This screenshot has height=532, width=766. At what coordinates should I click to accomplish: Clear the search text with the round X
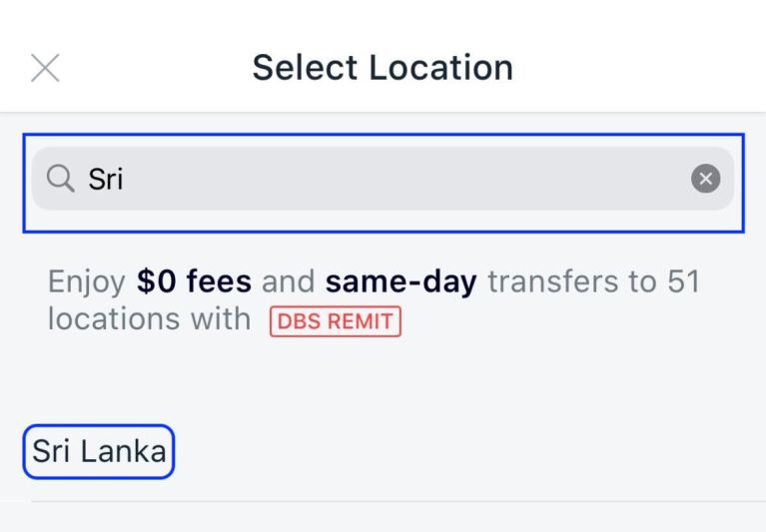705,179
